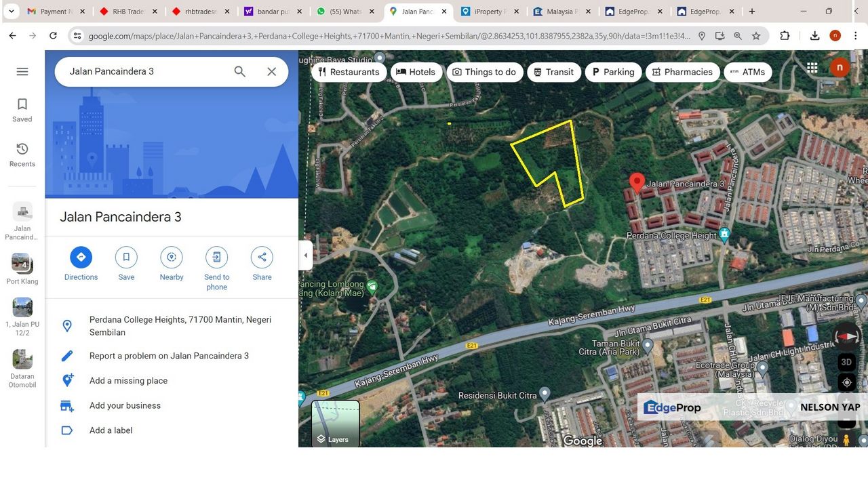Open browser downloads
This screenshot has height=488, width=868.
point(814,36)
